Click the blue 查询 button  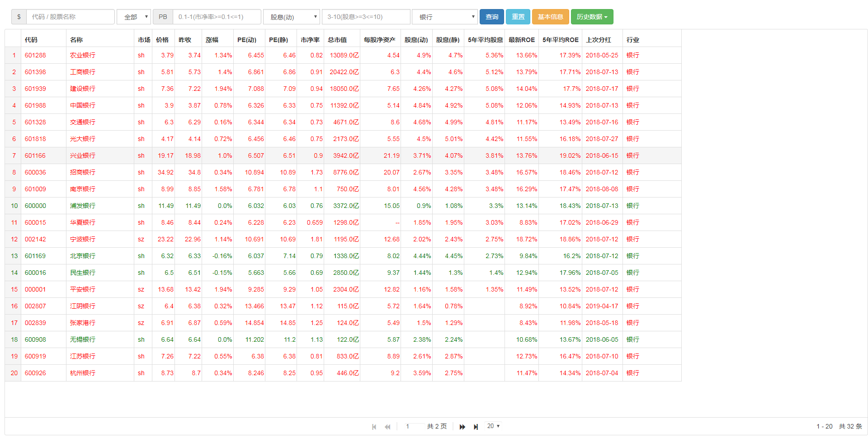click(491, 17)
